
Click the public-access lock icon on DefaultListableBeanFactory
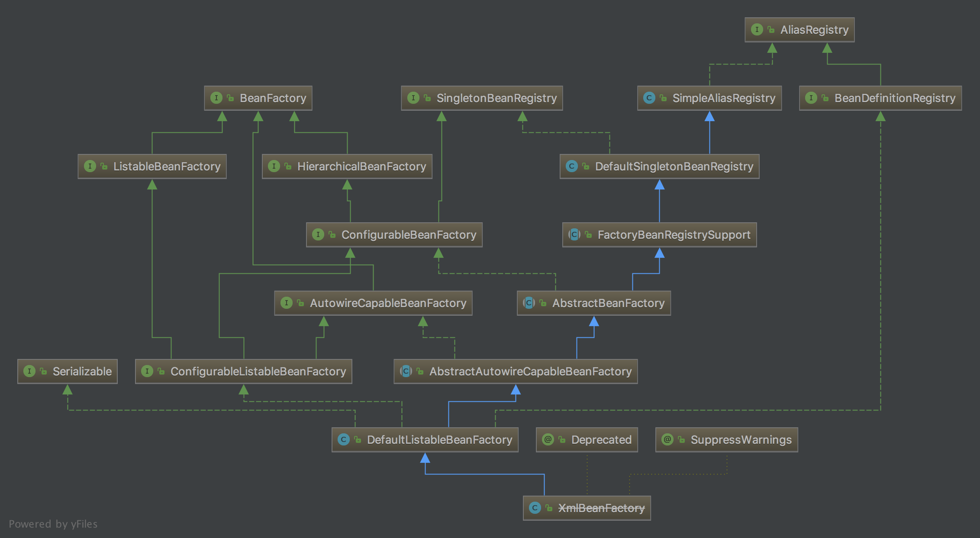pyautogui.click(x=358, y=440)
